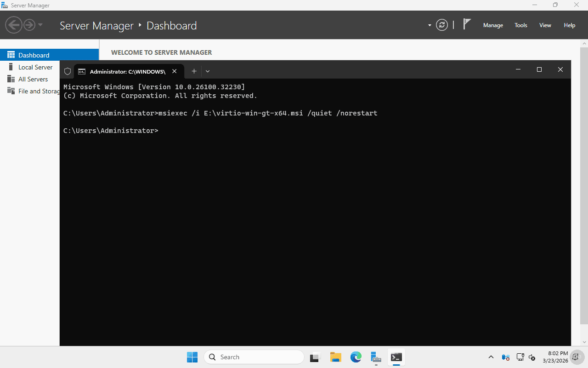Click the Server Manager taskbar icon
The height and width of the screenshot is (368, 588).
376,357
